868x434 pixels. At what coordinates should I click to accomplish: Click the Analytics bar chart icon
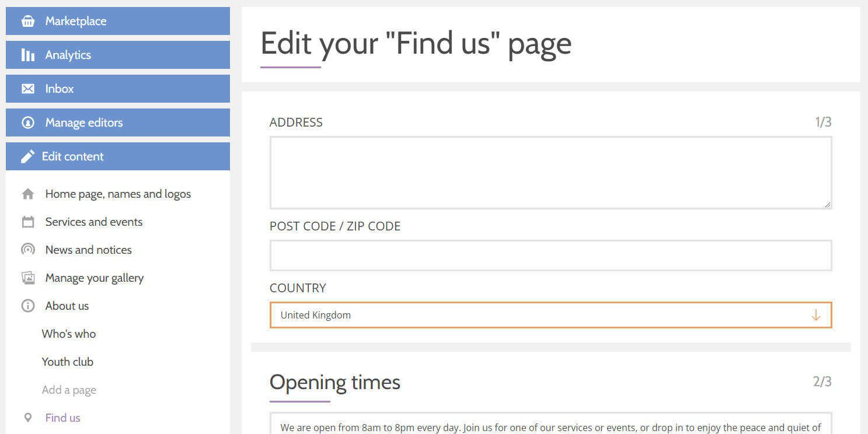click(x=27, y=55)
